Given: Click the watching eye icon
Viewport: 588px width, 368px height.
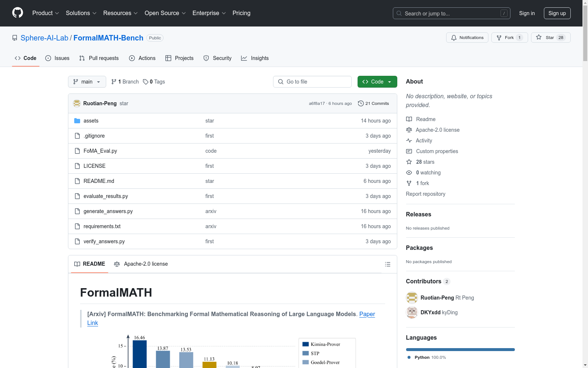Looking at the screenshot, I should click(409, 173).
